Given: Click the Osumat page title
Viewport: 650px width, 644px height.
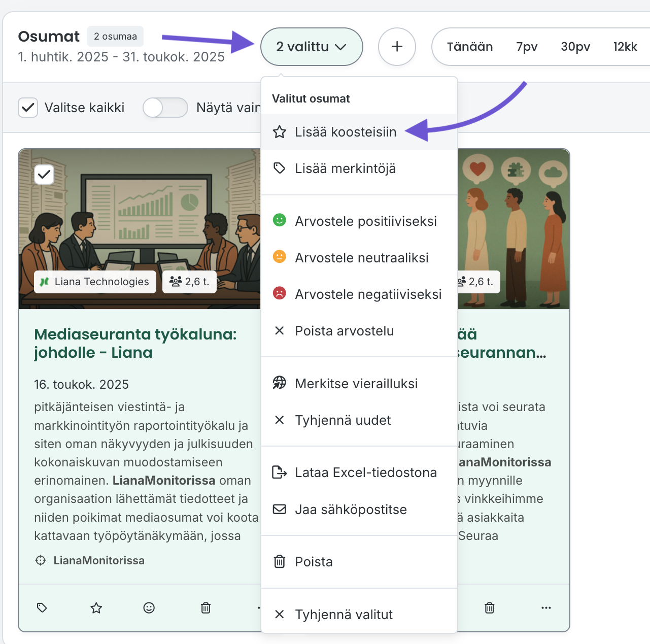Looking at the screenshot, I should [x=49, y=37].
